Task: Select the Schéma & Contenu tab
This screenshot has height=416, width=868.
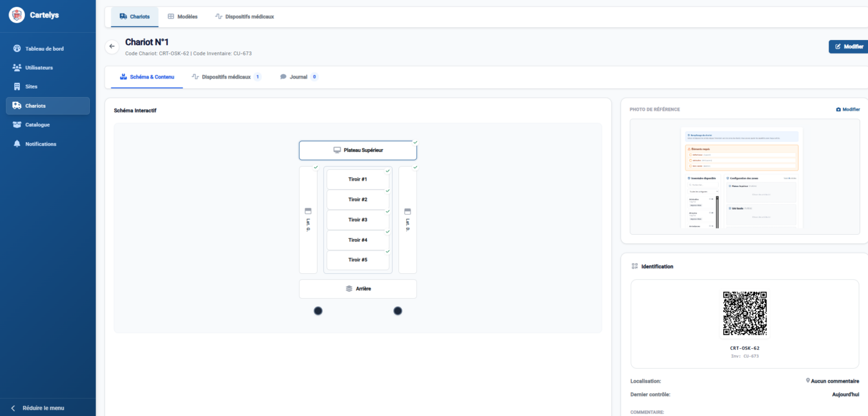Action: (147, 77)
